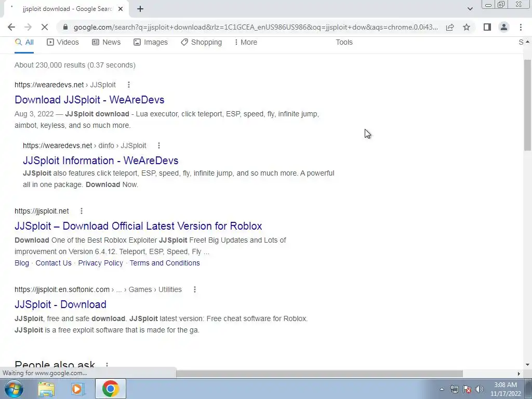Visit the Terms and Conditions sitelink
This screenshot has height=399, width=532.
pyautogui.click(x=165, y=263)
